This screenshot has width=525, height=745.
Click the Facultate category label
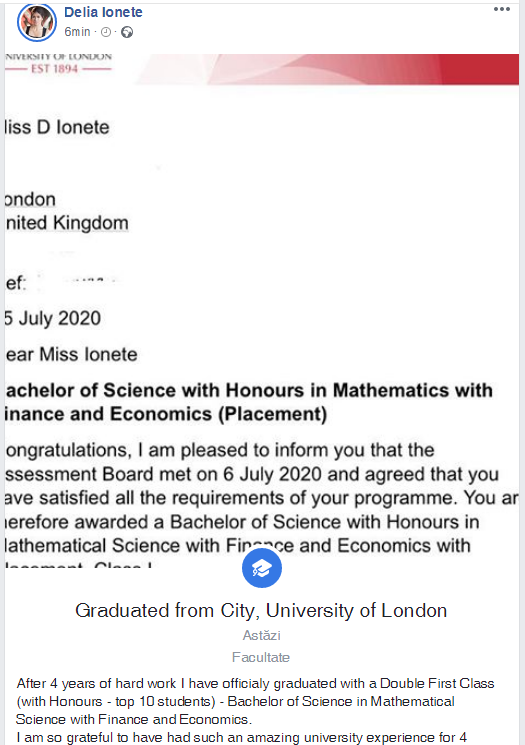pyautogui.click(x=261, y=657)
